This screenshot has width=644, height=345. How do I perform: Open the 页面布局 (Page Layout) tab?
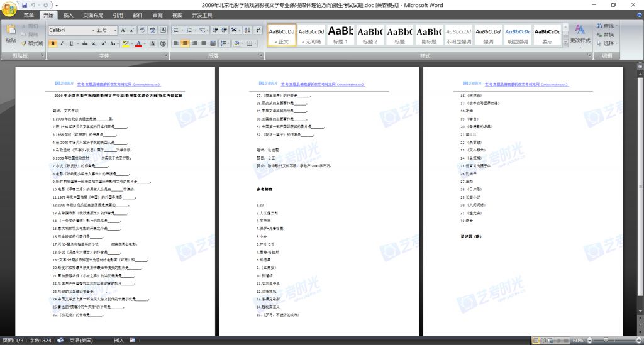(x=92, y=15)
